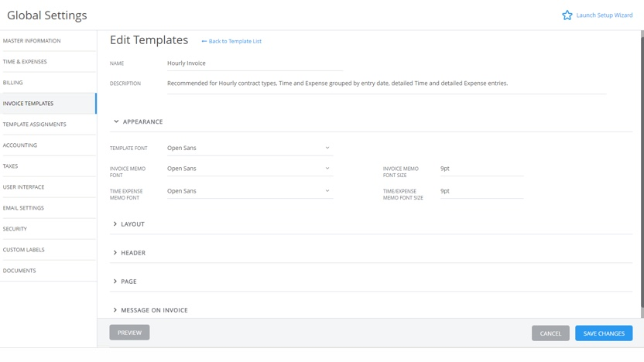
Task: Click the vertical scrollbar on right
Action: [x=642, y=172]
